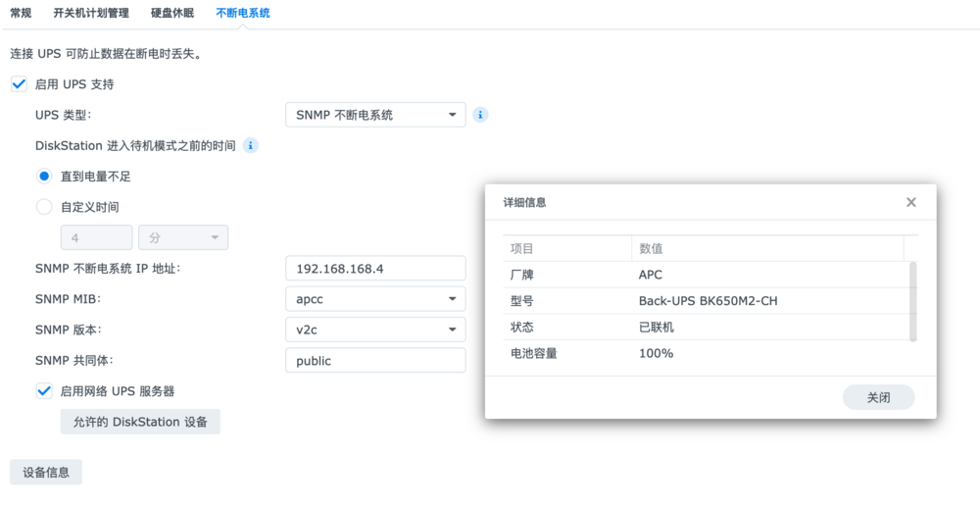Screen dimensions: 980x510
Task: Click the 数值 column header
Action: pos(767,248)
